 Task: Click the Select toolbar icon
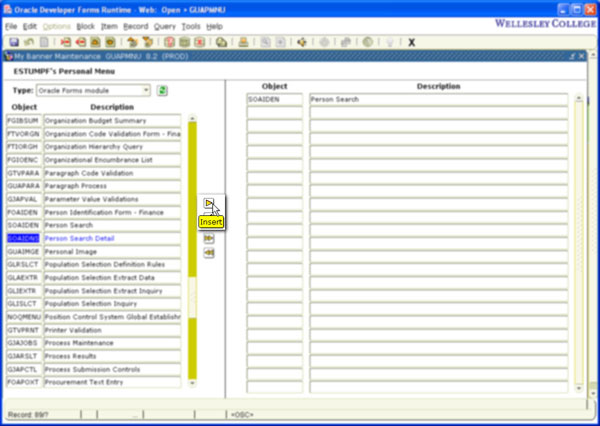(44, 42)
